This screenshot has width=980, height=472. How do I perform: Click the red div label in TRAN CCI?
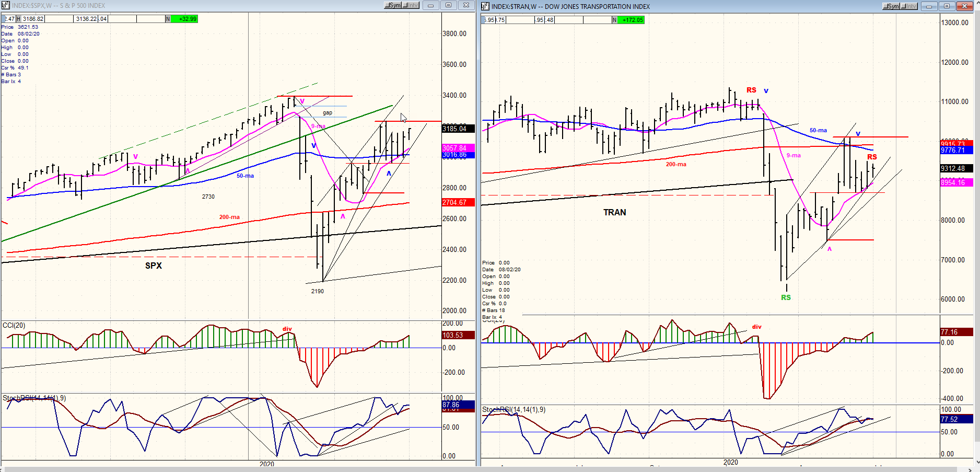(x=757, y=327)
